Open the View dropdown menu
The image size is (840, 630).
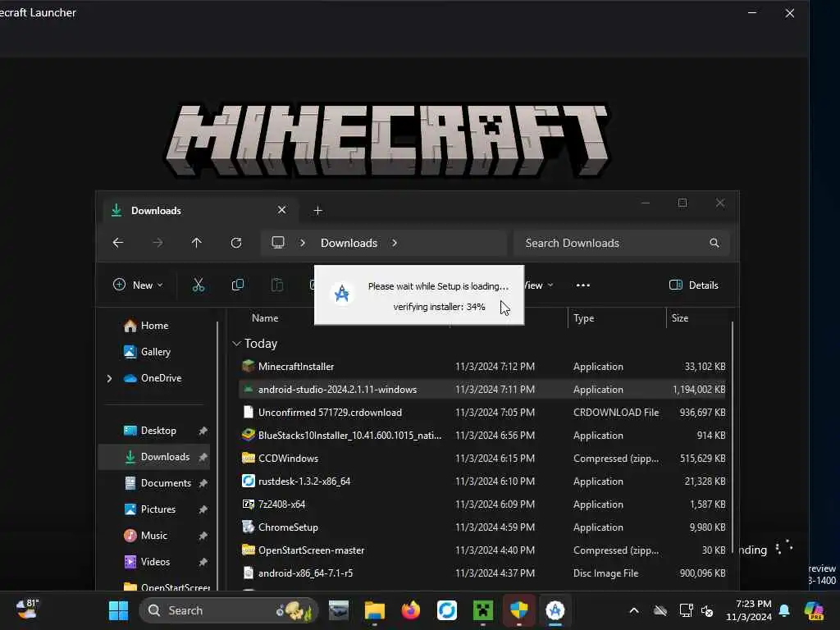(540, 285)
